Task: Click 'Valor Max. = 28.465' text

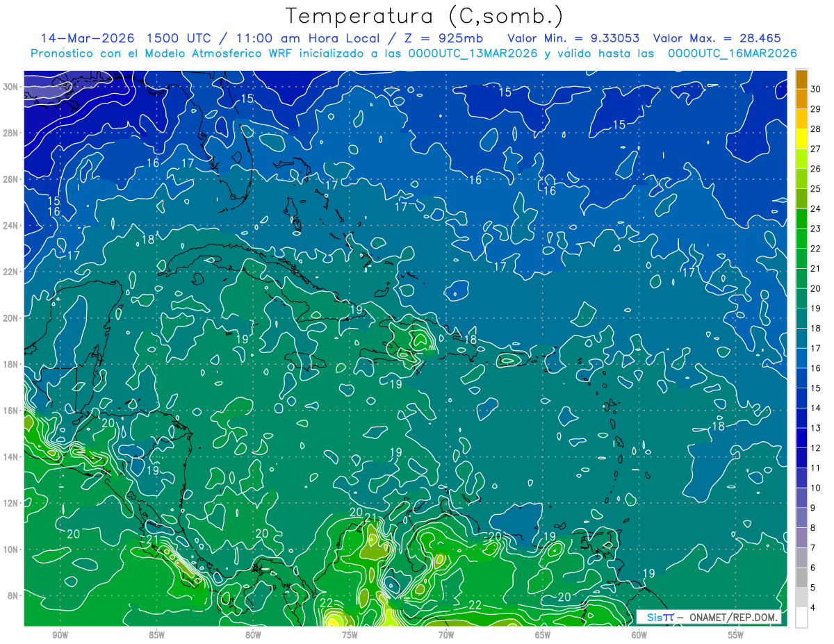Action: coord(717,38)
